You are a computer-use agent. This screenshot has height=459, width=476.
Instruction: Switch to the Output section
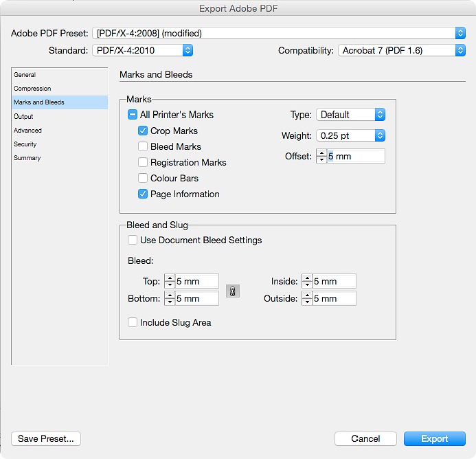pos(23,117)
